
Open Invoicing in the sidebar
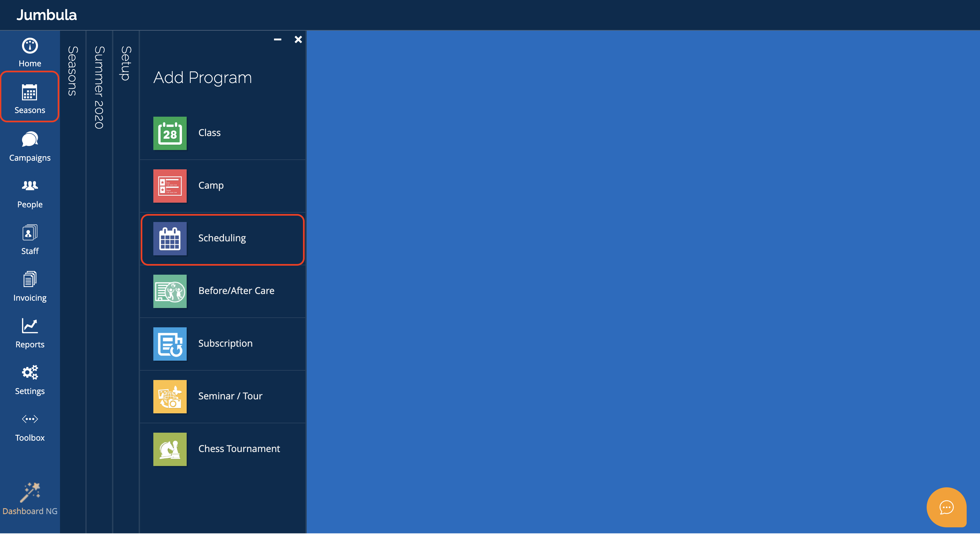30,287
